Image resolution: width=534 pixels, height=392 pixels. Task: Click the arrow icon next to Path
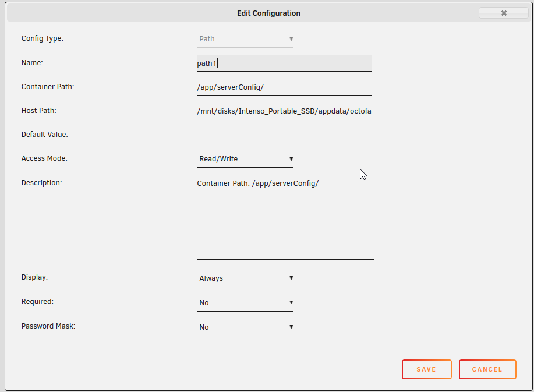[x=291, y=39]
